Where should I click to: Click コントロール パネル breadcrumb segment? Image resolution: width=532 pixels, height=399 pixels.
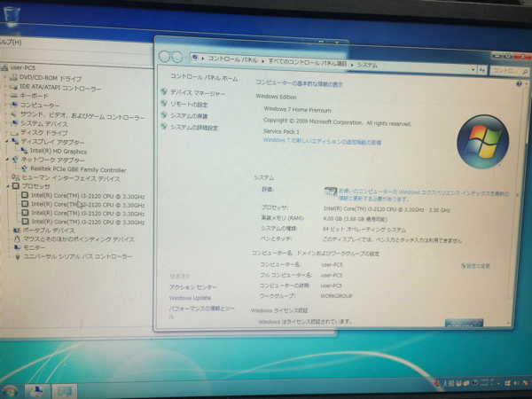tap(232, 59)
